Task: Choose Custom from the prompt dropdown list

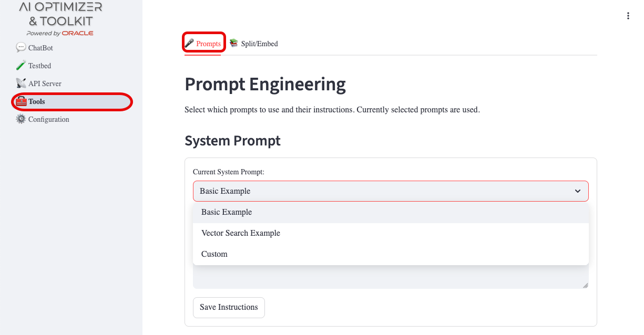Action: (214, 254)
